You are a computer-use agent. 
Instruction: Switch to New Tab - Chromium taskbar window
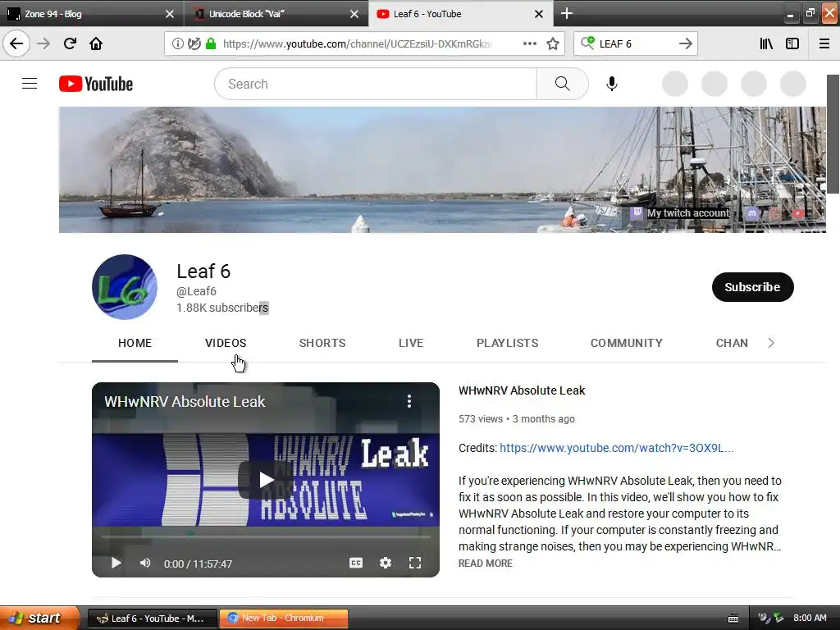coord(283,619)
